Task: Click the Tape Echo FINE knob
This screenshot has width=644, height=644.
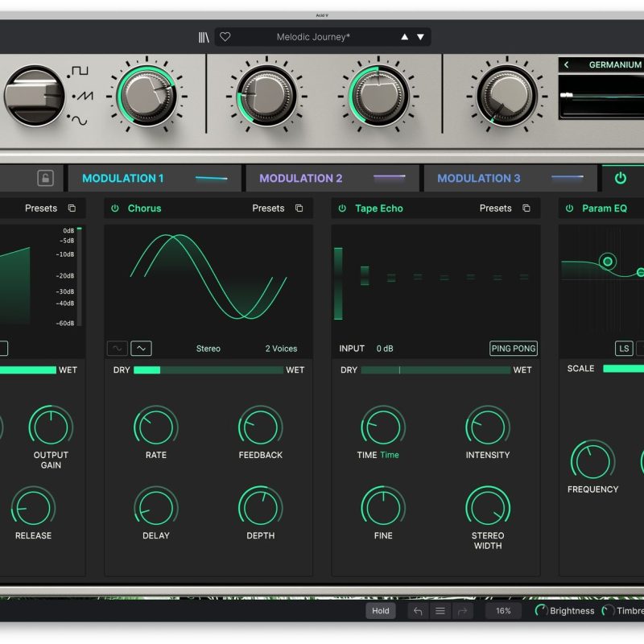Action: click(x=383, y=508)
